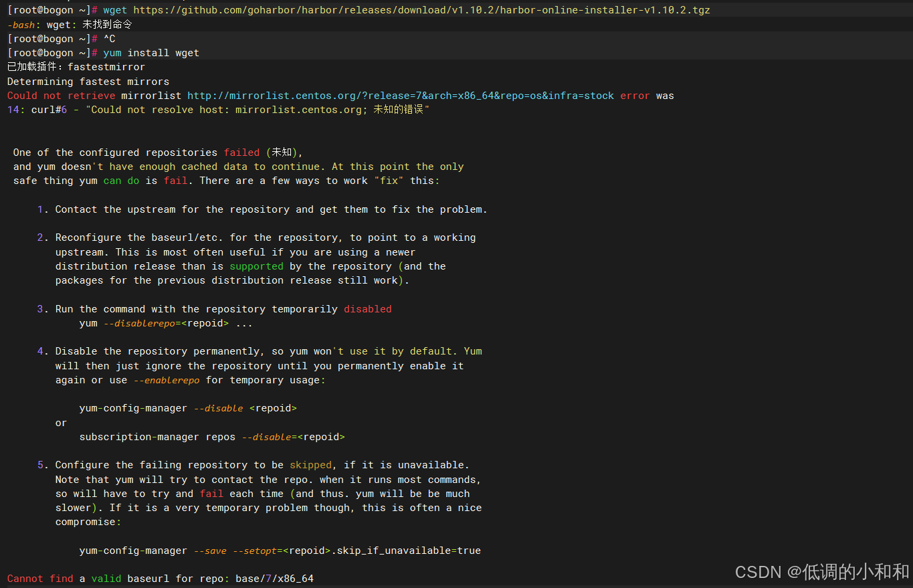Click the word 'compromise:'
Viewport: 913px width, 588px height.
pyautogui.click(x=88, y=522)
